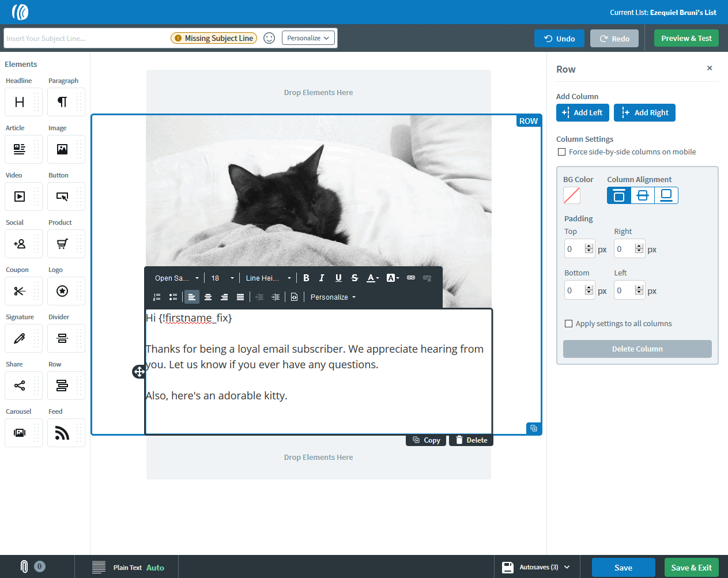Toggle bold formatting in text toolbar
Image resolution: width=728 pixels, height=578 pixels.
tap(306, 278)
